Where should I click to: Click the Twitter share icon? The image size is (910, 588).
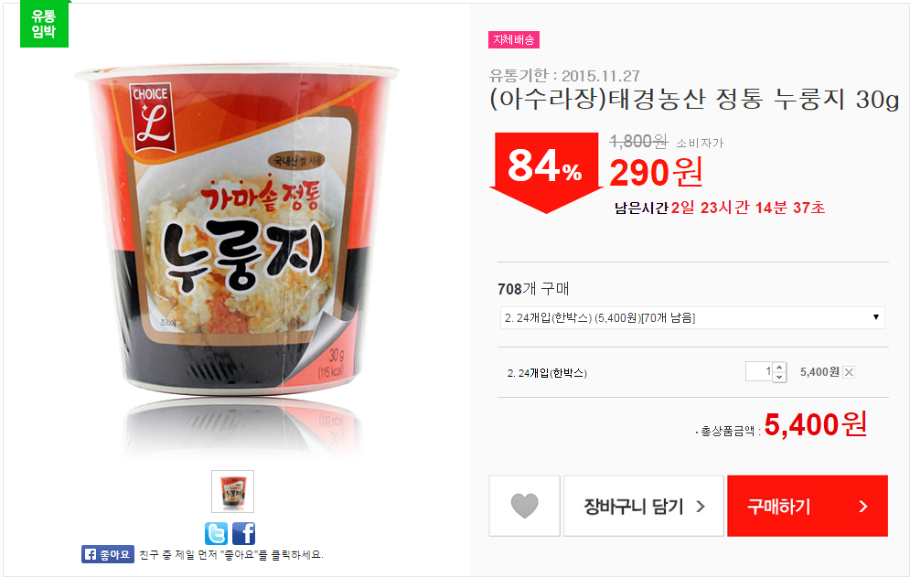coord(216,533)
